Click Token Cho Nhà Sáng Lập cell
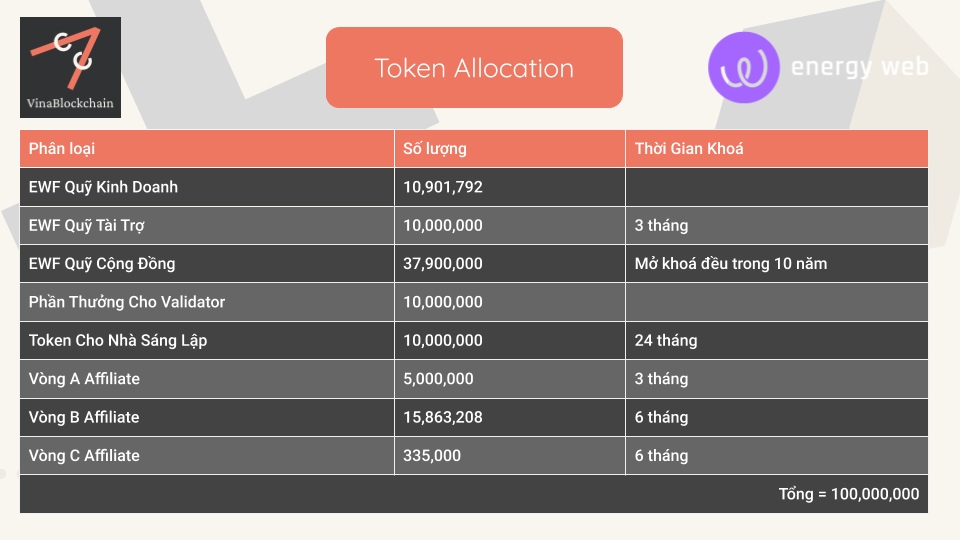Viewport: 960px width, 540px height. [x=207, y=341]
